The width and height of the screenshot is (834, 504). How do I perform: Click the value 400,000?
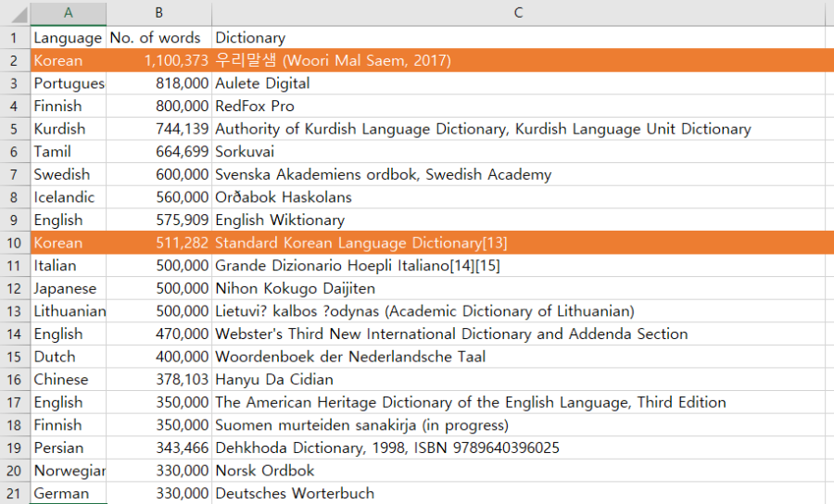click(158, 357)
